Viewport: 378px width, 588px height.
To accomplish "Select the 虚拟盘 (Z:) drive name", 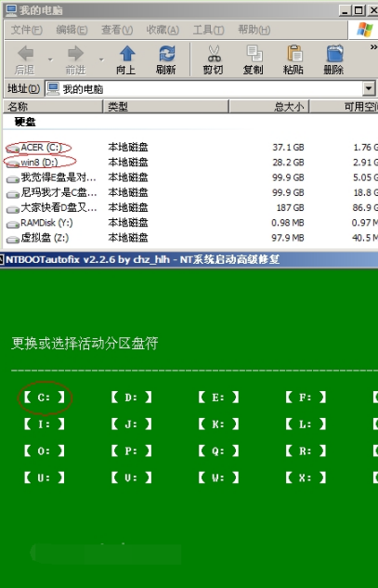I will click(x=45, y=238).
